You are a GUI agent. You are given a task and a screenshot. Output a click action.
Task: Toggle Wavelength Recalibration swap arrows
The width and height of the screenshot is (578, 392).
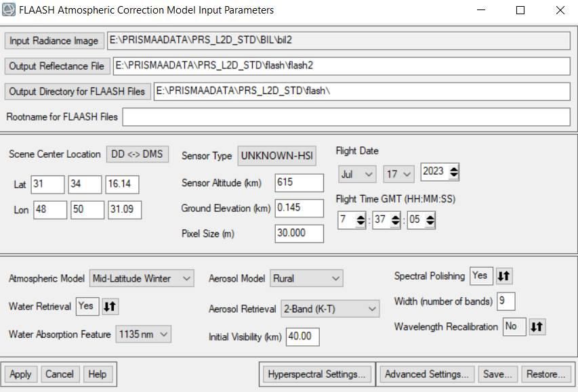click(x=537, y=326)
